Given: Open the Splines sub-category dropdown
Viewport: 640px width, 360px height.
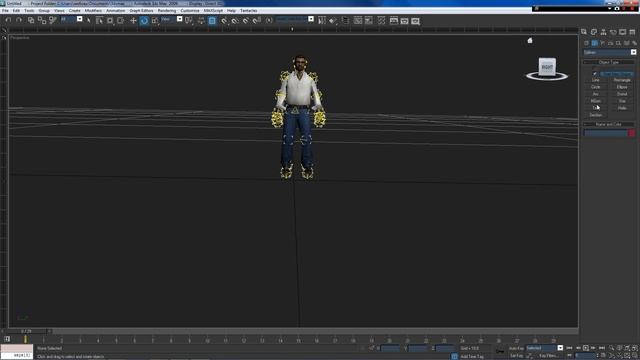Looking at the screenshot, I should point(609,52).
